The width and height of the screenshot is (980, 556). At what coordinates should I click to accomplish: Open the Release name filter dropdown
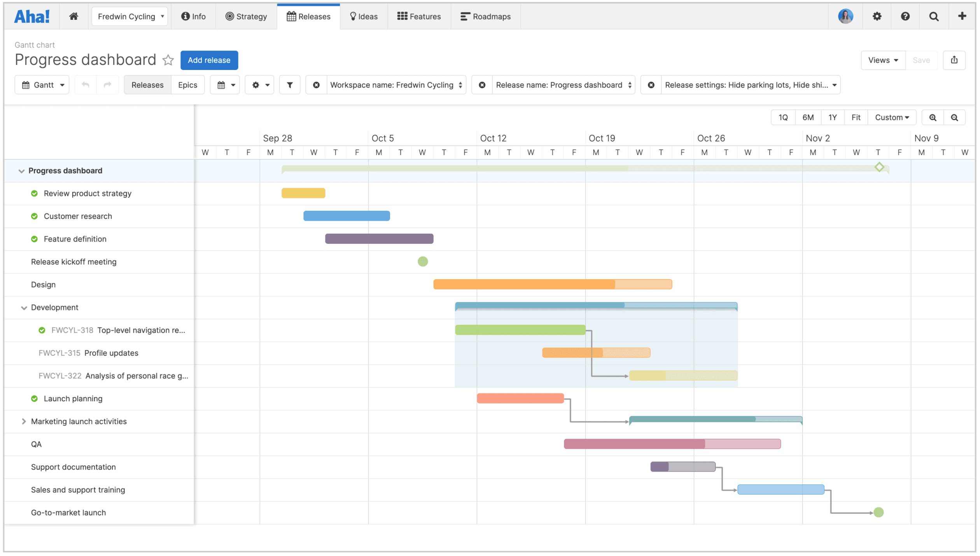coord(563,85)
